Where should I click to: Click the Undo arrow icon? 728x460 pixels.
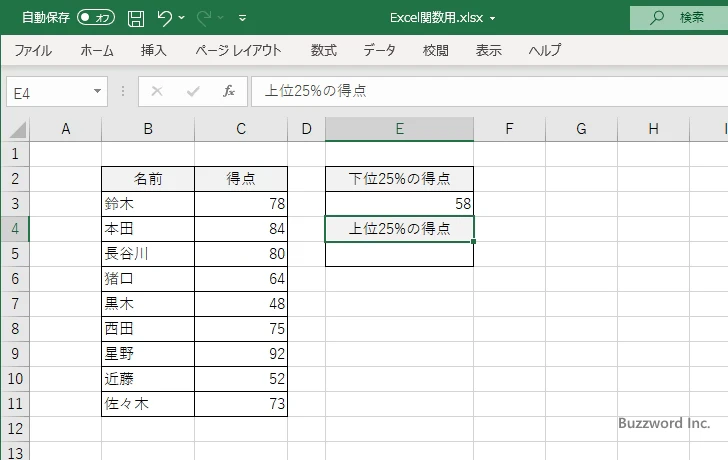pyautogui.click(x=164, y=18)
